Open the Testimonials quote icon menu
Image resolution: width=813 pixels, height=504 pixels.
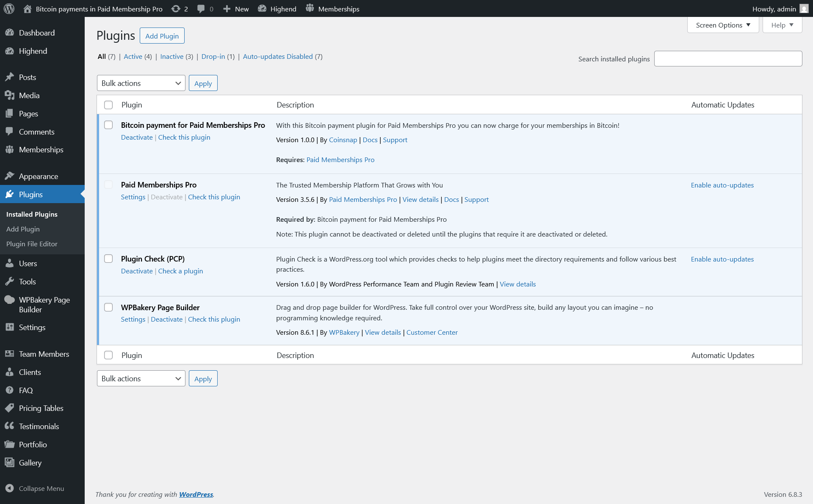click(x=9, y=426)
